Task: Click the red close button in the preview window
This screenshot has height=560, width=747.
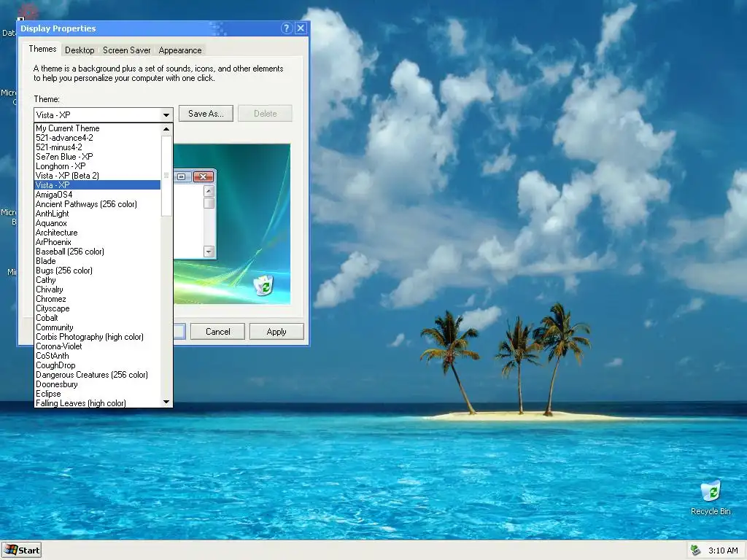Action: (x=204, y=176)
